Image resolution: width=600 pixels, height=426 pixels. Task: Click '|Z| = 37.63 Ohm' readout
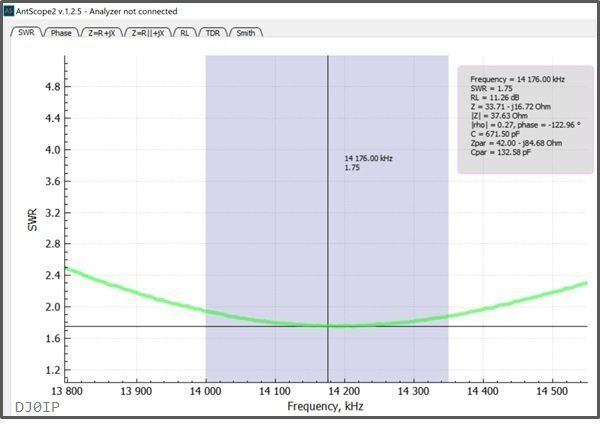click(x=499, y=116)
